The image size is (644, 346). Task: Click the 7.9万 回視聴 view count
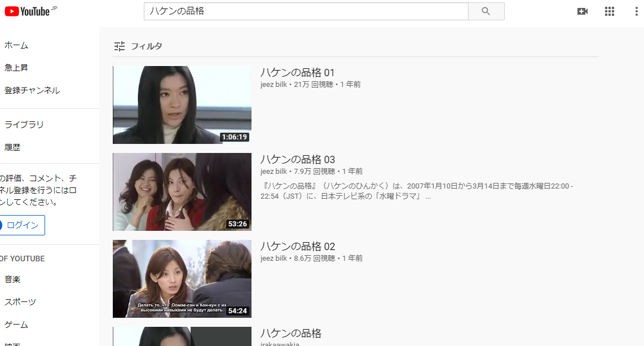click(x=315, y=172)
